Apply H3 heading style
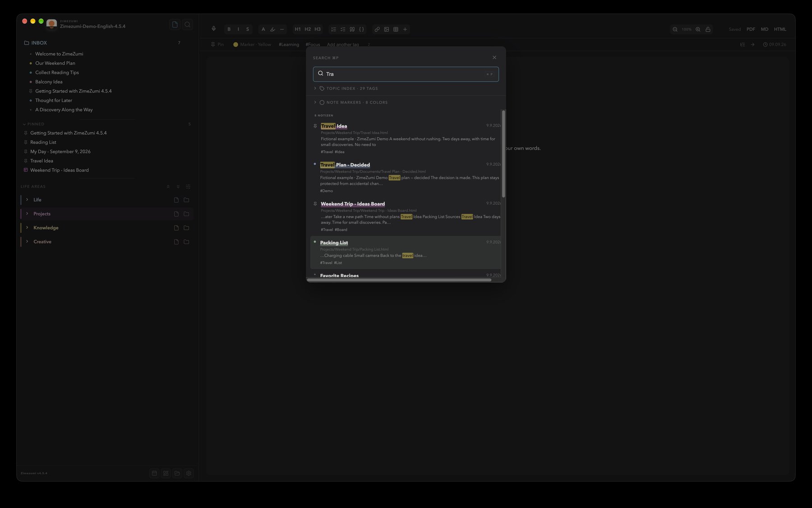Viewport: 812px width, 508px height. (x=318, y=29)
